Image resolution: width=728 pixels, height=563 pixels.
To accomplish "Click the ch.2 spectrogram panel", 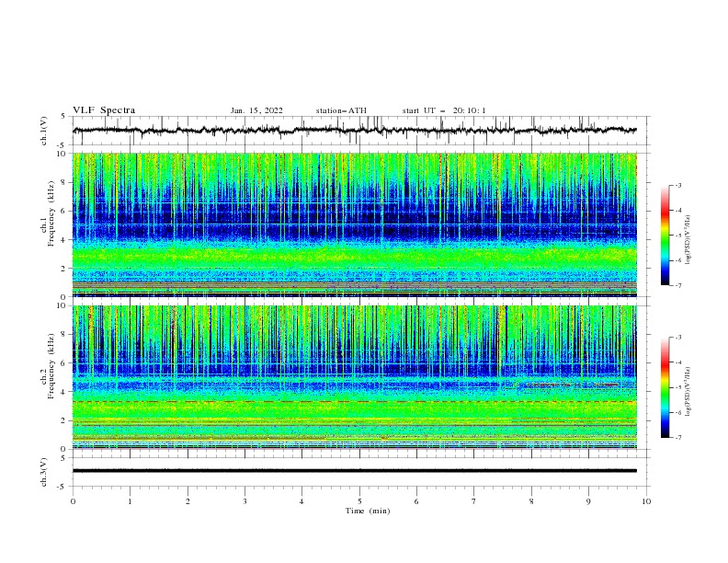I will tap(355, 377).
